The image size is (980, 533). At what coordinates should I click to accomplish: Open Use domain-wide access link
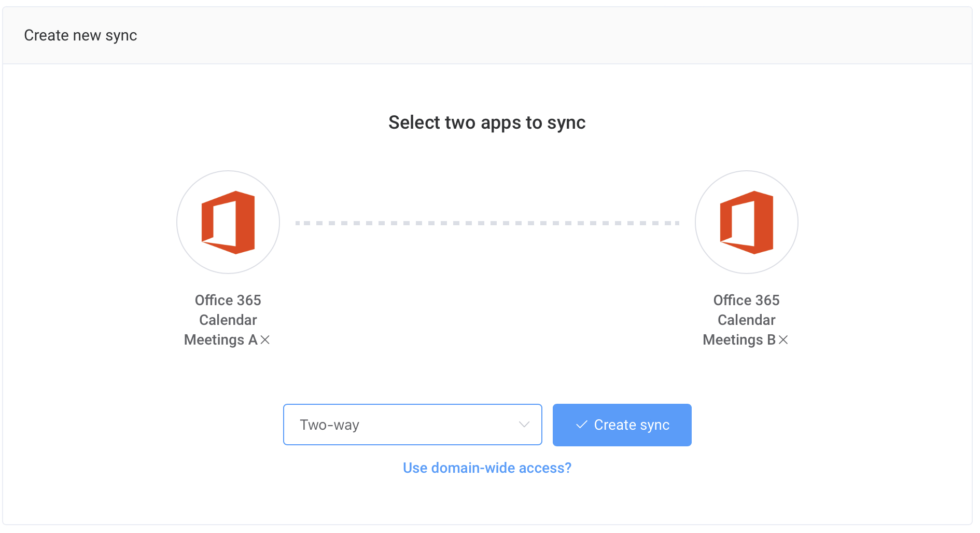click(486, 468)
